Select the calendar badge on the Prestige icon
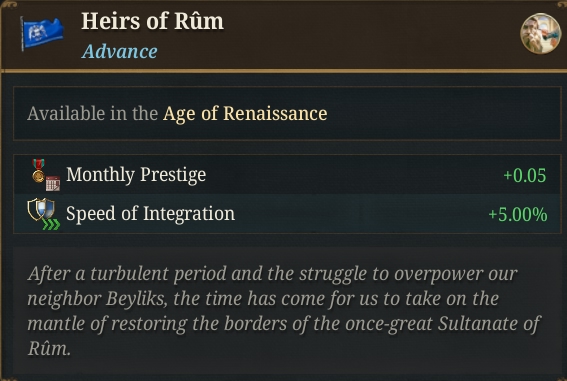The width and height of the screenshot is (567, 381). pos(53,184)
